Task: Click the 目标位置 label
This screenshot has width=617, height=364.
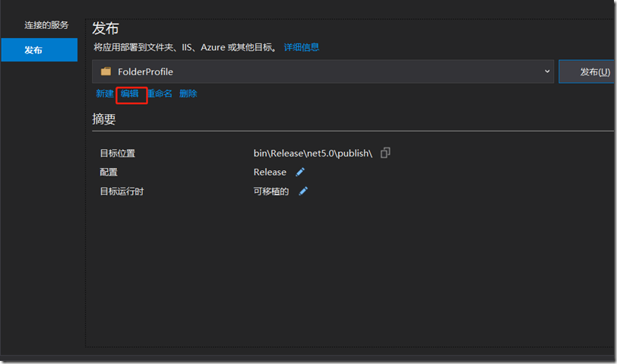Action: 118,153
